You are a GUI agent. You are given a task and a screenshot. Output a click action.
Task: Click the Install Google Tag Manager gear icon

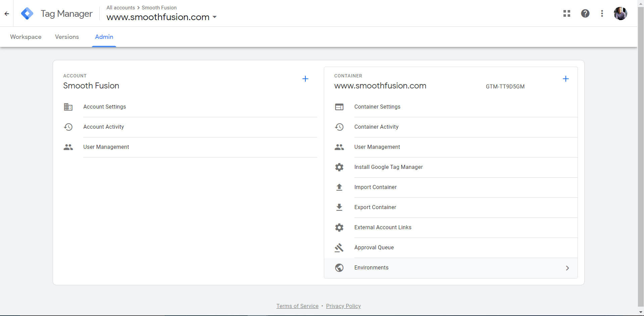[339, 167]
